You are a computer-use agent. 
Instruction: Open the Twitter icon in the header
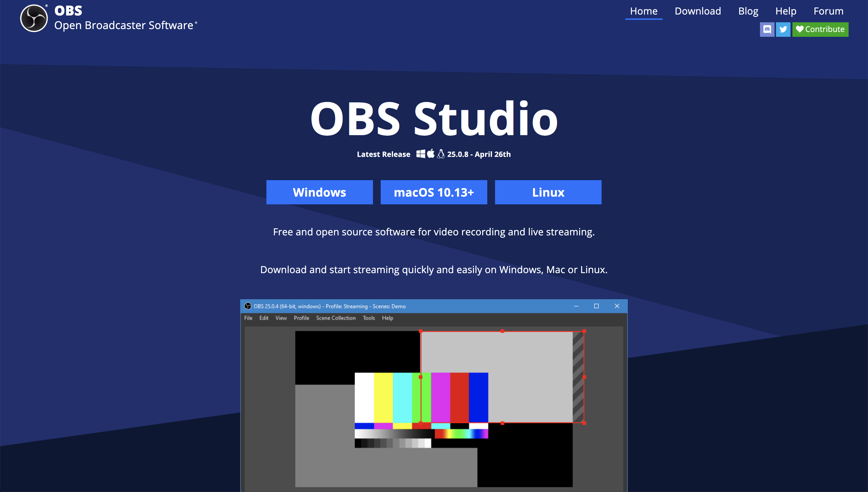click(783, 29)
